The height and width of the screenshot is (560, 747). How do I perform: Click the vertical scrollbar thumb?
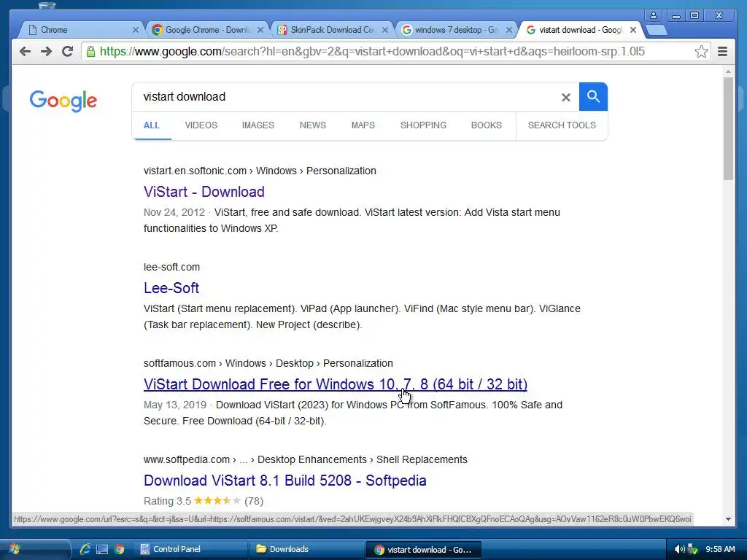pyautogui.click(x=728, y=128)
